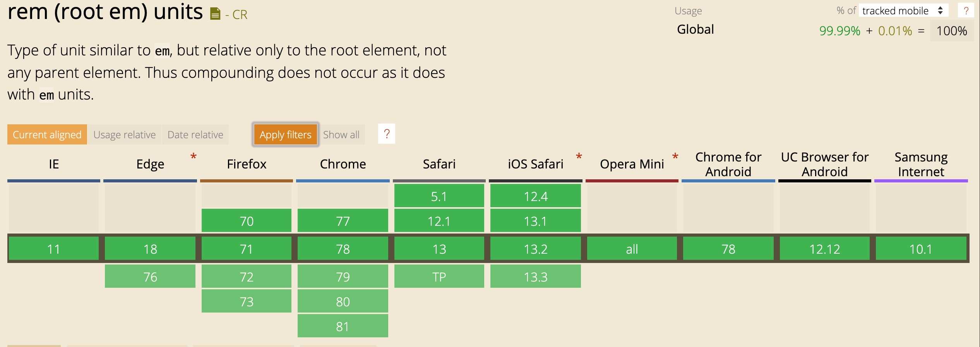Screen dimensions: 980x347
Task: Select the Samsung Internet column header
Action: coord(921,164)
